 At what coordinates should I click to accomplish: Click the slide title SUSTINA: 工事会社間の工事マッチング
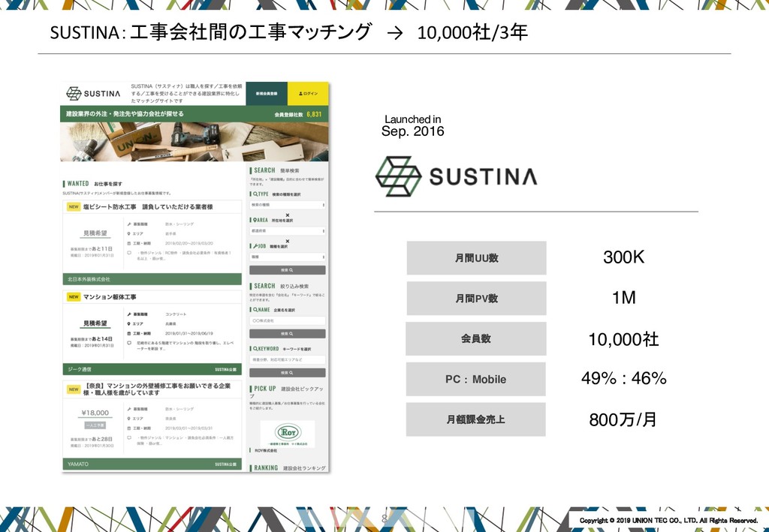click(x=210, y=32)
